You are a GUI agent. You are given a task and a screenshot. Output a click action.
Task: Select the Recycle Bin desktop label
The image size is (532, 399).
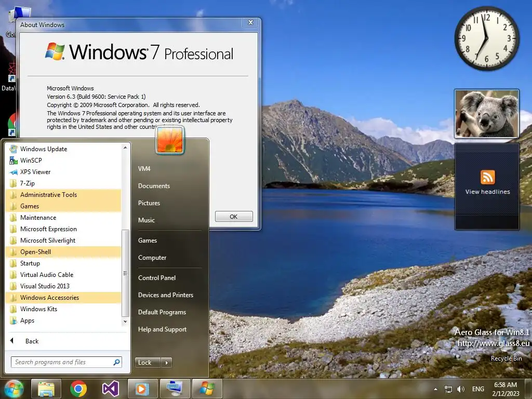coord(506,358)
